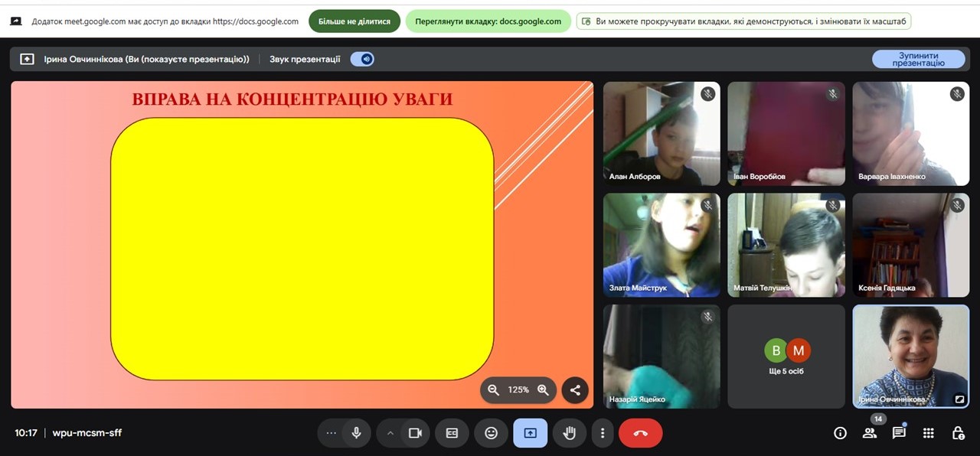
Task: Click the green В avatar
Action: 776,351
